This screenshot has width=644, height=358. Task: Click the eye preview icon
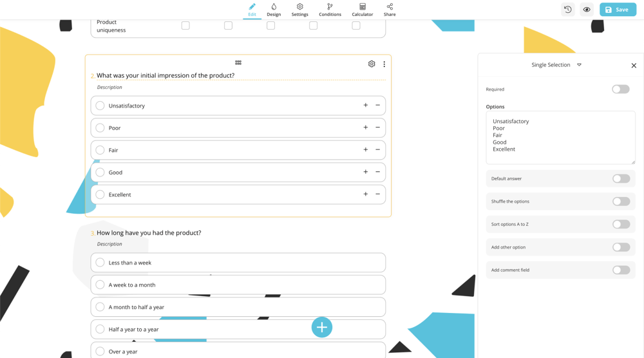pyautogui.click(x=587, y=10)
